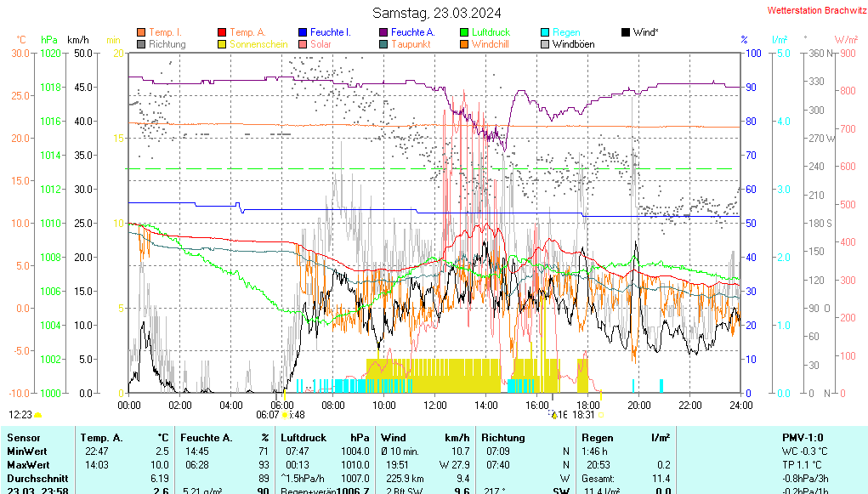Click the teal Taupunkt legend box
Image resolution: width=868 pixels, height=494 pixels.
[x=383, y=44]
